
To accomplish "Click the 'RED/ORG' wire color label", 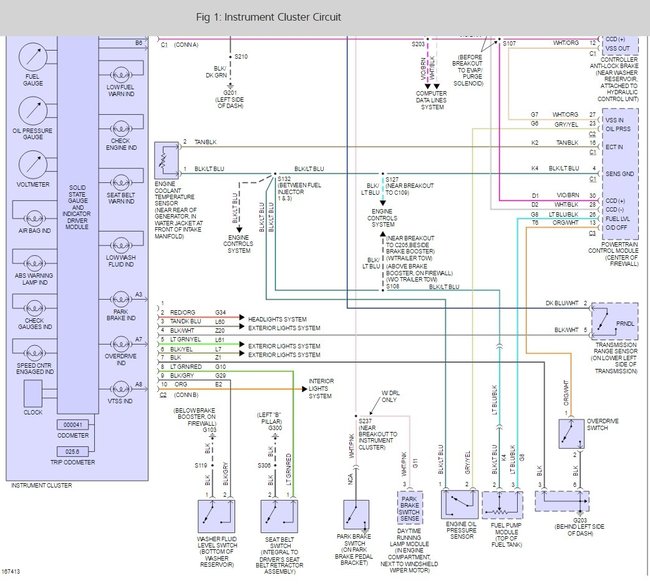I will click(182, 312).
